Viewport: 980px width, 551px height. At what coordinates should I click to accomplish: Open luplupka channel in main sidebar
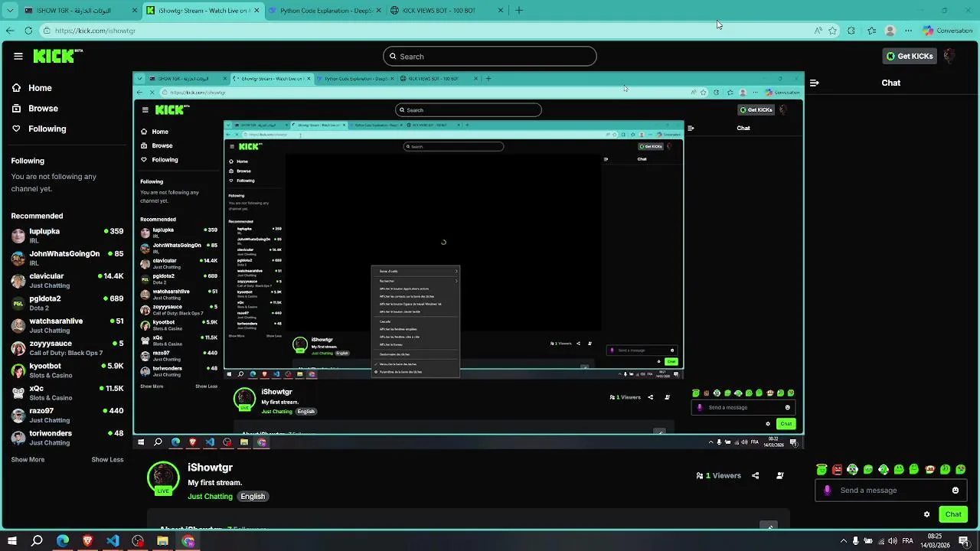click(x=67, y=236)
